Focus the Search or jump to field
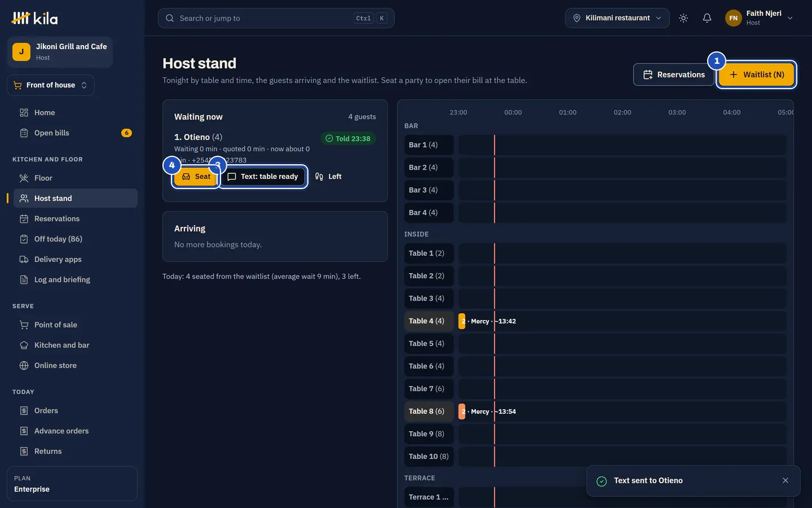The height and width of the screenshot is (508, 812). pyautogui.click(x=276, y=18)
